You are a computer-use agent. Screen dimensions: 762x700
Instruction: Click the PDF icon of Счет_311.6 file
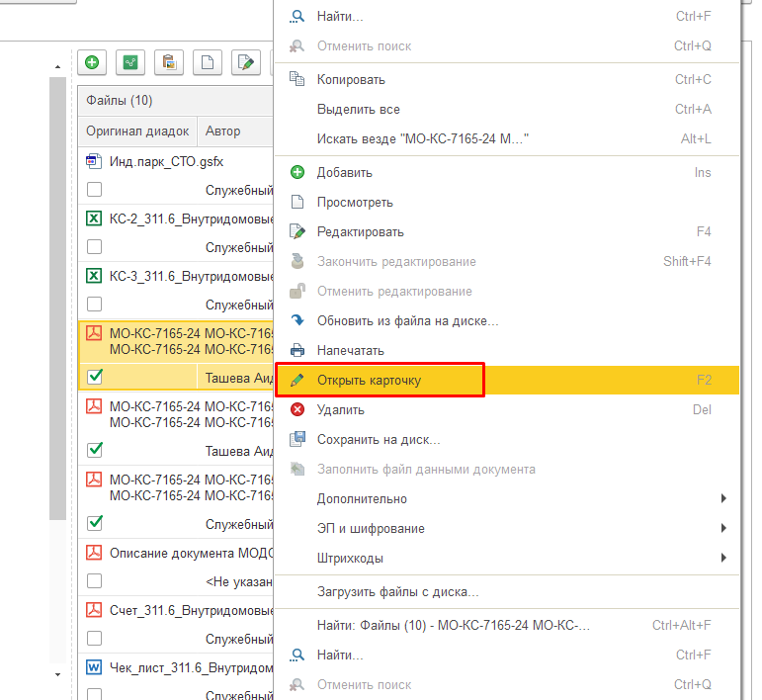coord(95,609)
